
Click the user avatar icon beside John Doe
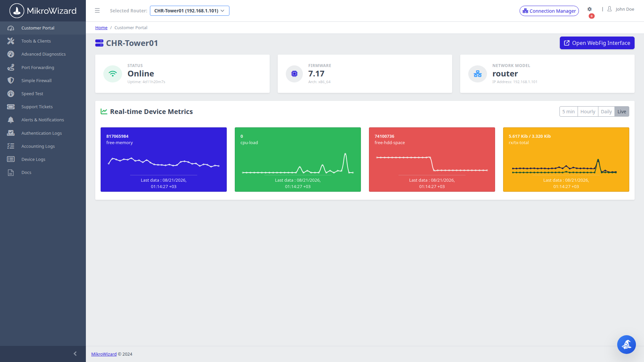click(609, 9)
